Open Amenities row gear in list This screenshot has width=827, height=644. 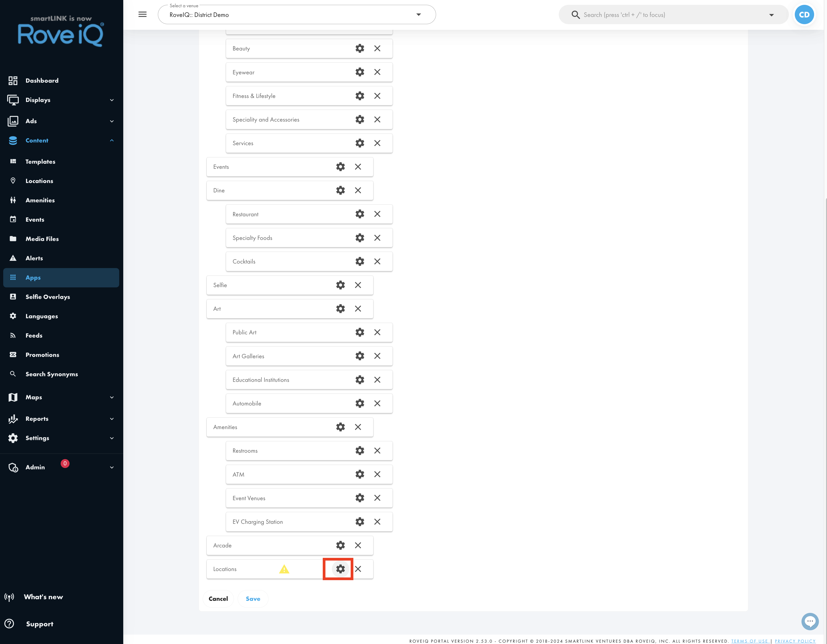[x=340, y=427]
